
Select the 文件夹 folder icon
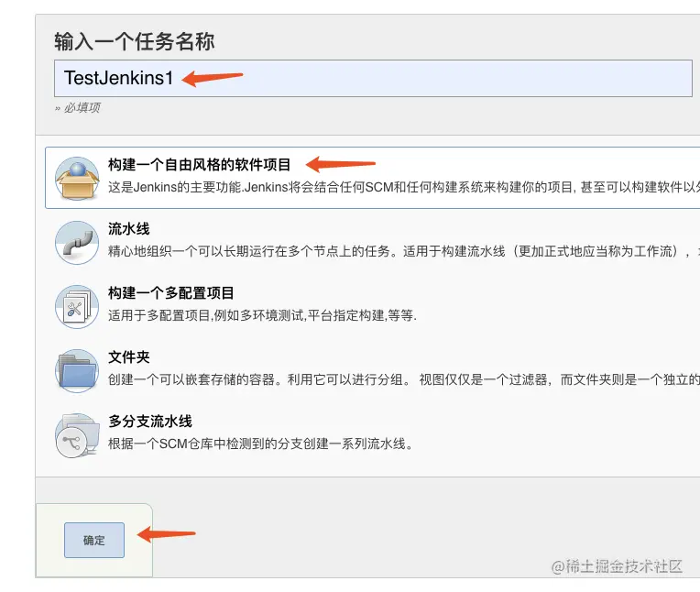77,371
